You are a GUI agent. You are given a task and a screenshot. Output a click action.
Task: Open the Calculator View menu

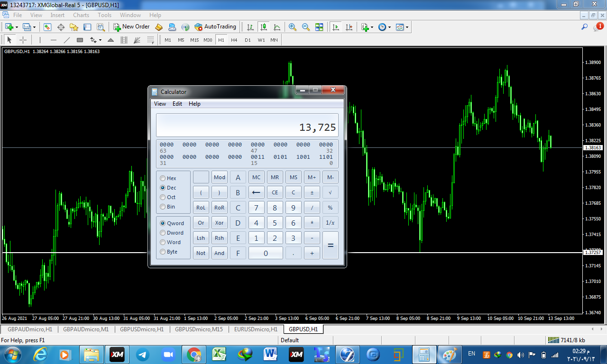tap(160, 104)
